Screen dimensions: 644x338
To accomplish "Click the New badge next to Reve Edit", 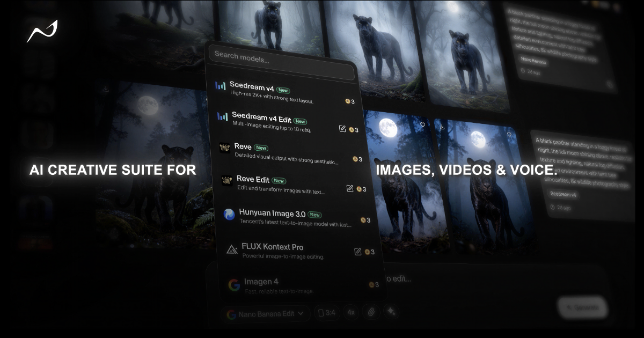I will [x=279, y=181].
